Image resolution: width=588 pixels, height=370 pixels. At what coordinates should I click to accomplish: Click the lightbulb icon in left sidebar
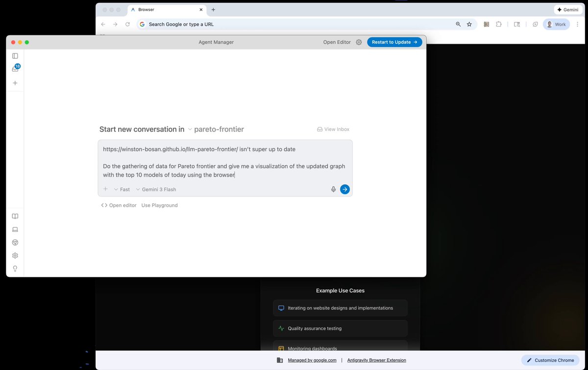(x=15, y=269)
